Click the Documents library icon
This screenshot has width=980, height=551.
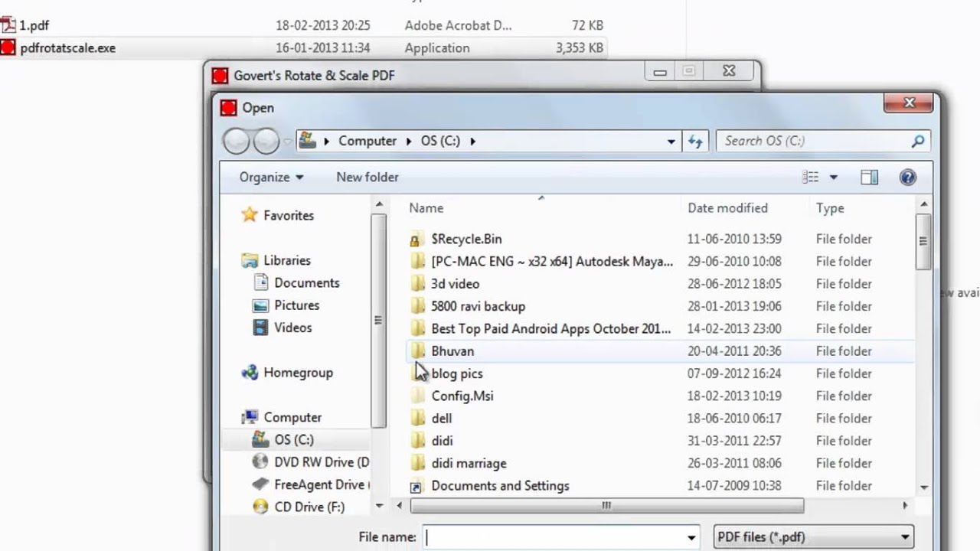[261, 282]
